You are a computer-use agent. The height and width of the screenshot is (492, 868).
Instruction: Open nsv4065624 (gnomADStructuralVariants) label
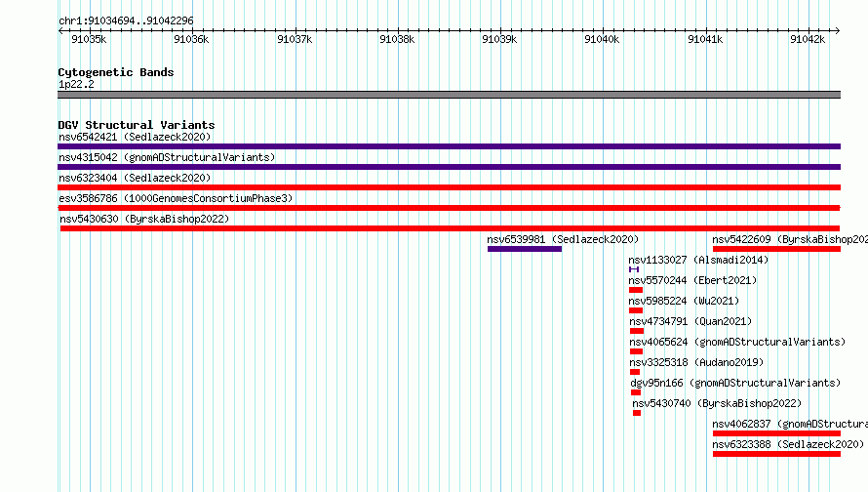click(737, 342)
